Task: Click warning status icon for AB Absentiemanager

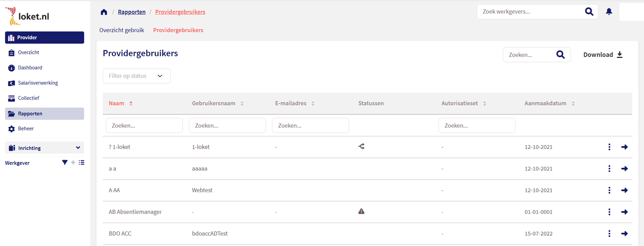Action: point(361,211)
